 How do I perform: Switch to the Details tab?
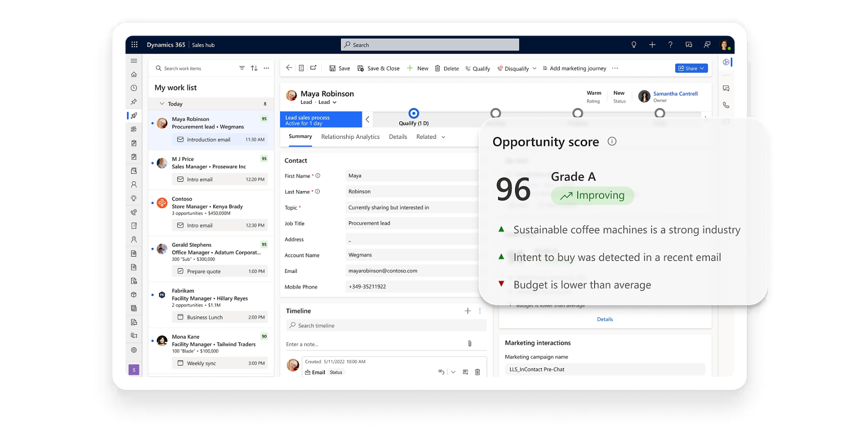398,137
